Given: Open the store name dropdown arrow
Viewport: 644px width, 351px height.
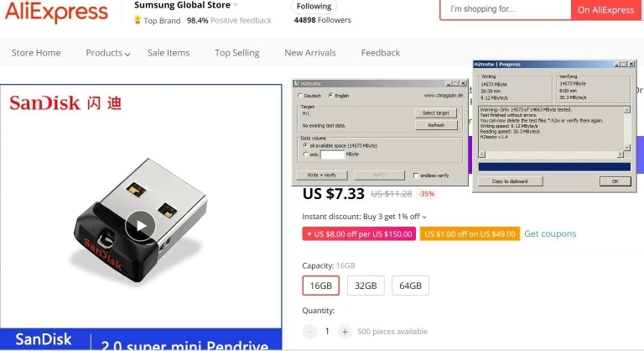Looking at the screenshot, I should click(236, 5).
